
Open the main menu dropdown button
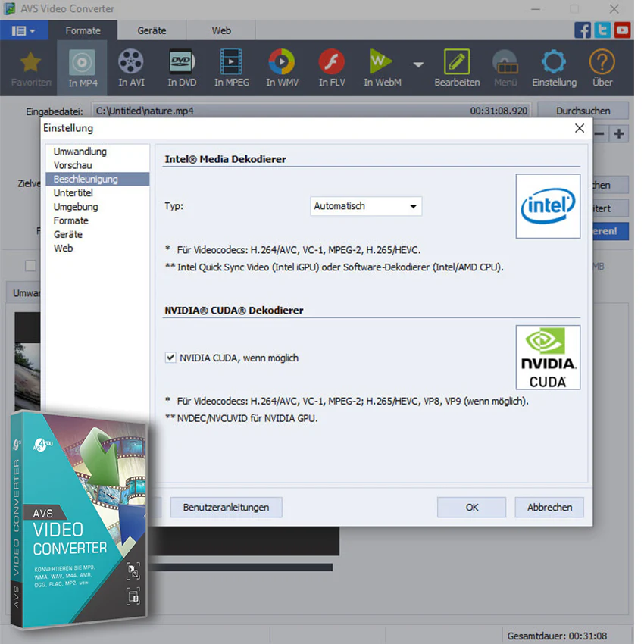pos(23,30)
